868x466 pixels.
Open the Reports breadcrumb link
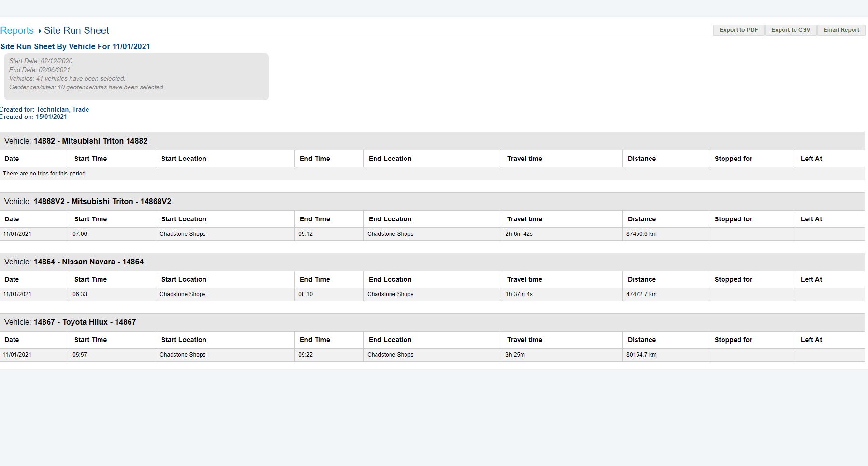(x=17, y=30)
